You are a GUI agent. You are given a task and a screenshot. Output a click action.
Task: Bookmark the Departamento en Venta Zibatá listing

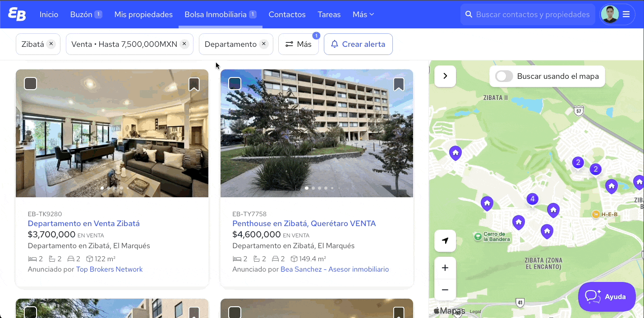pyautogui.click(x=194, y=84)
